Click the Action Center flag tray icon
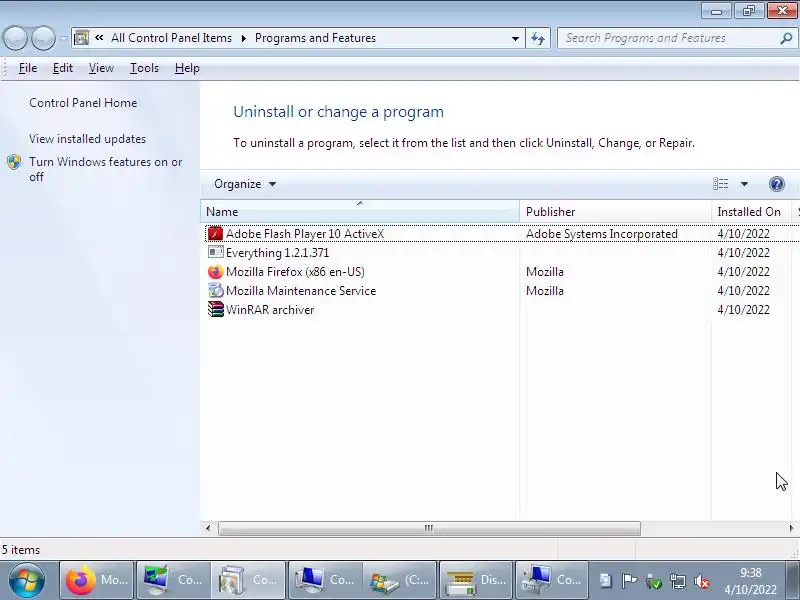Screen dimensions: 800x600 click(629, 581)
